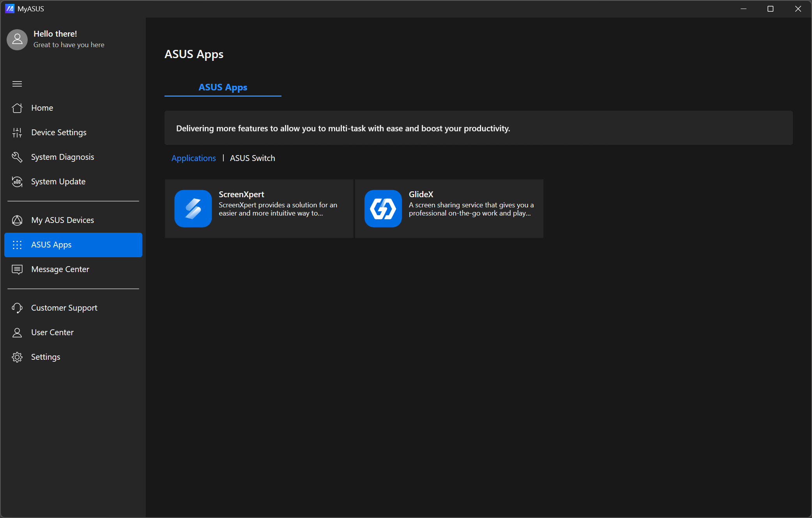Click the Home house icon
The image size is (812, 518).
coord(17,108)
